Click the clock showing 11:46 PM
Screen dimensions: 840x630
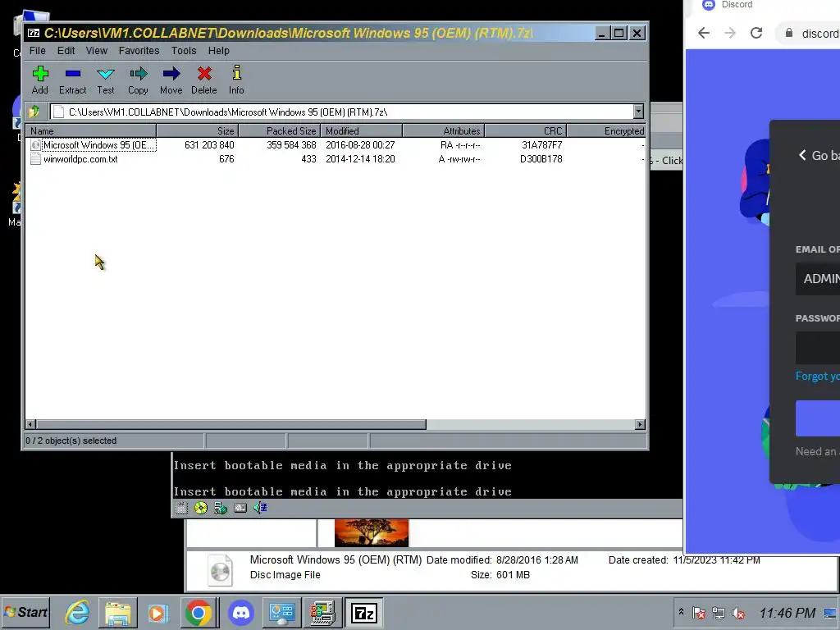click(x=787, y=613)
